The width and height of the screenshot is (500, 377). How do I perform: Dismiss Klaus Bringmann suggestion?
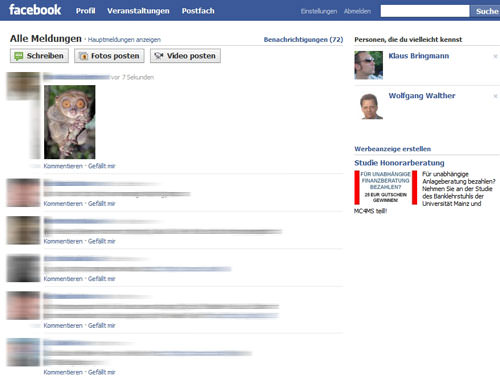tap(495, 56)
